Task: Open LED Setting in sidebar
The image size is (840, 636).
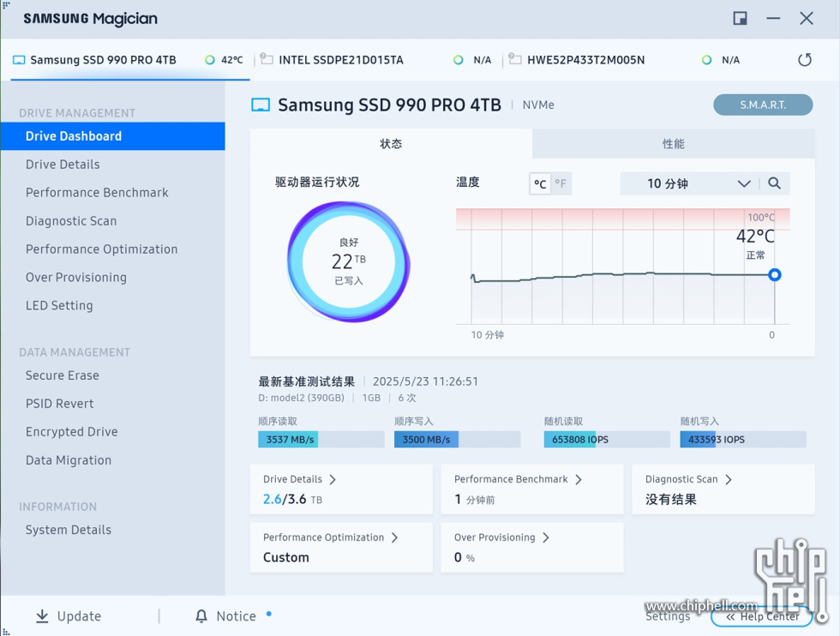Action: click(59, 305)
